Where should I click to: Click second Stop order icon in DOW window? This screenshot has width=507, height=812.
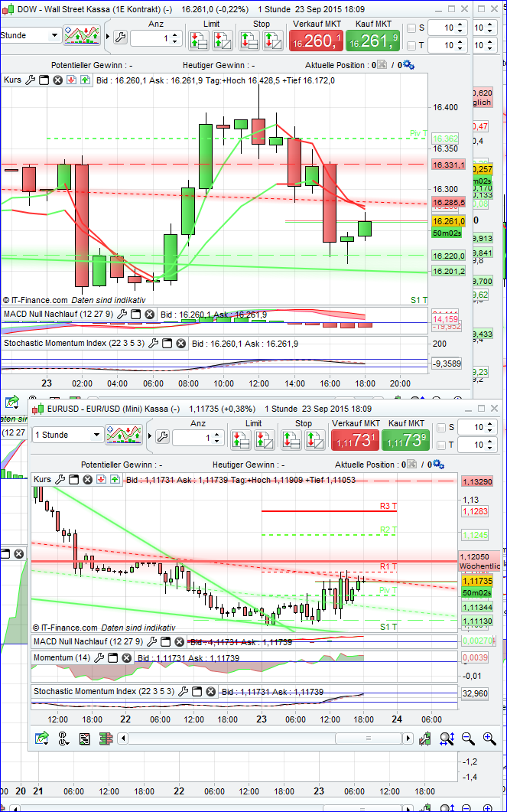coord(271,40)
